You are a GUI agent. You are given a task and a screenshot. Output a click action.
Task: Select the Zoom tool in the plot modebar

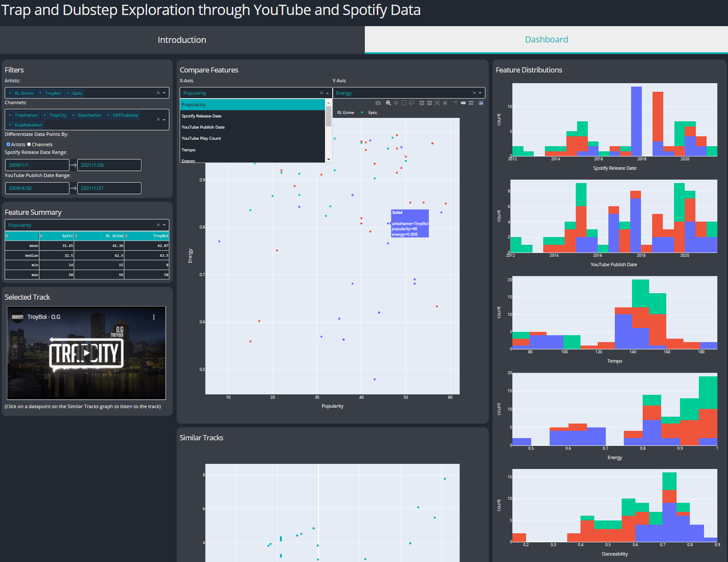pos(388,103)
